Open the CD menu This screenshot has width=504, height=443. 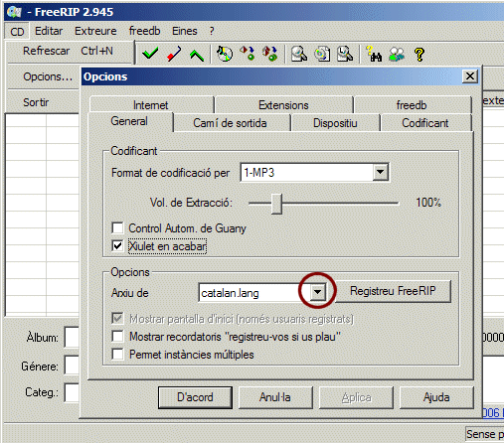[x=17, y=32]
